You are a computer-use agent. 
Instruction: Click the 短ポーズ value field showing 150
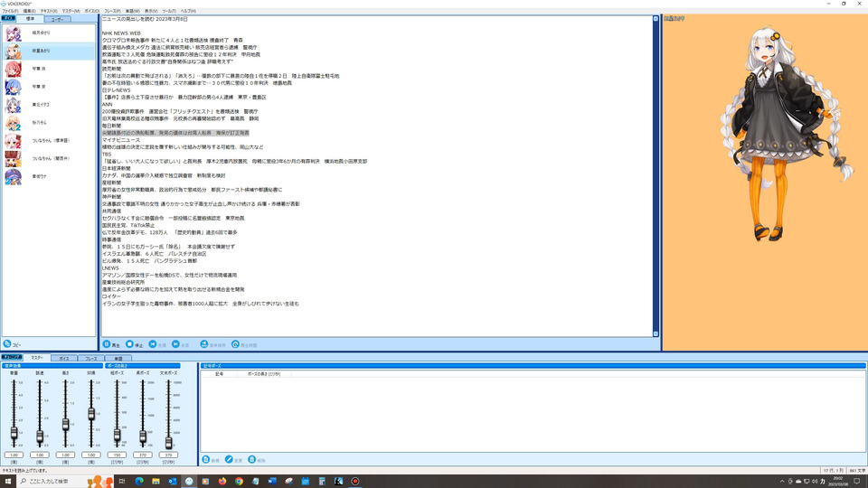[117, 455]
